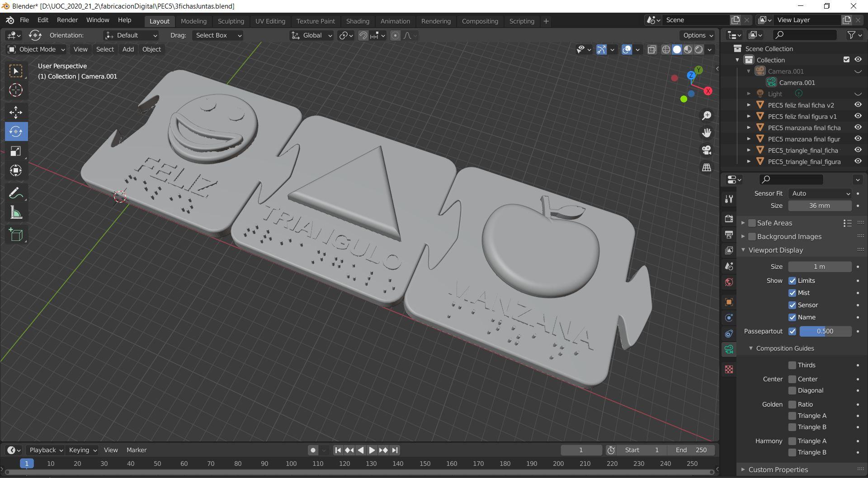Open the Orientation dropdown set to Default

click(x=130, y=35)
